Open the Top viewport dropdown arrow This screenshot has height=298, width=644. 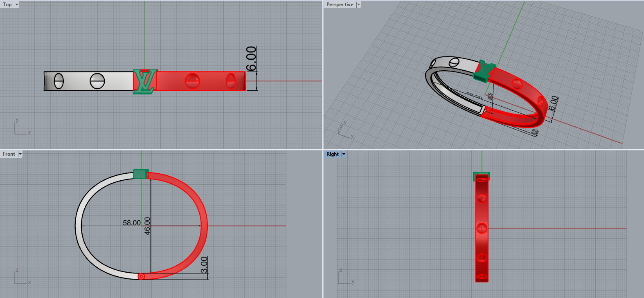[17, 4]
